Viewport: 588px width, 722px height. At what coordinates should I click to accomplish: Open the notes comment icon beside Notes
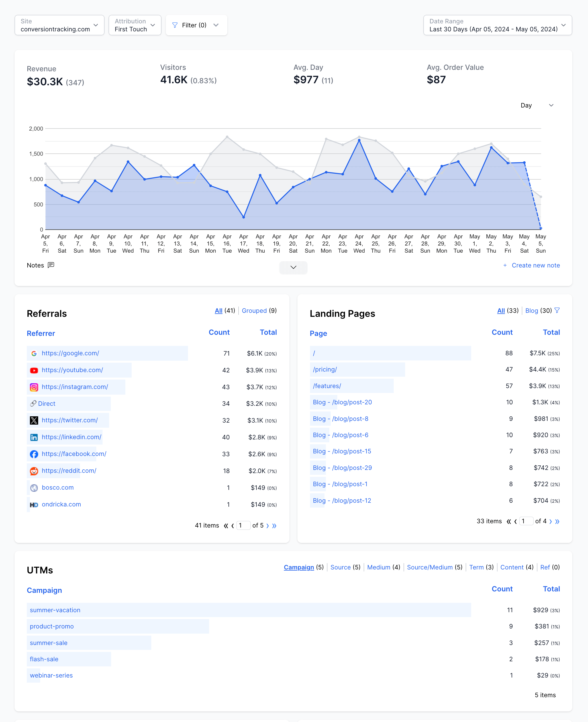51,265
